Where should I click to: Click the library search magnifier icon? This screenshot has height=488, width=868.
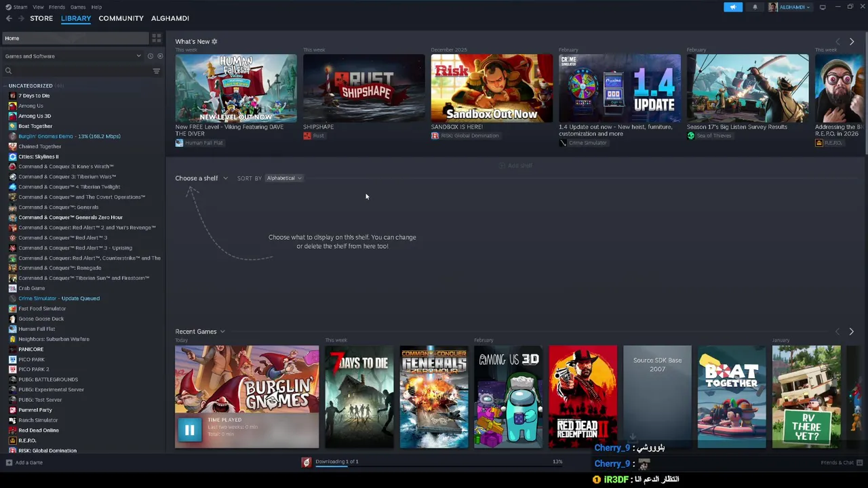[9, 70]
